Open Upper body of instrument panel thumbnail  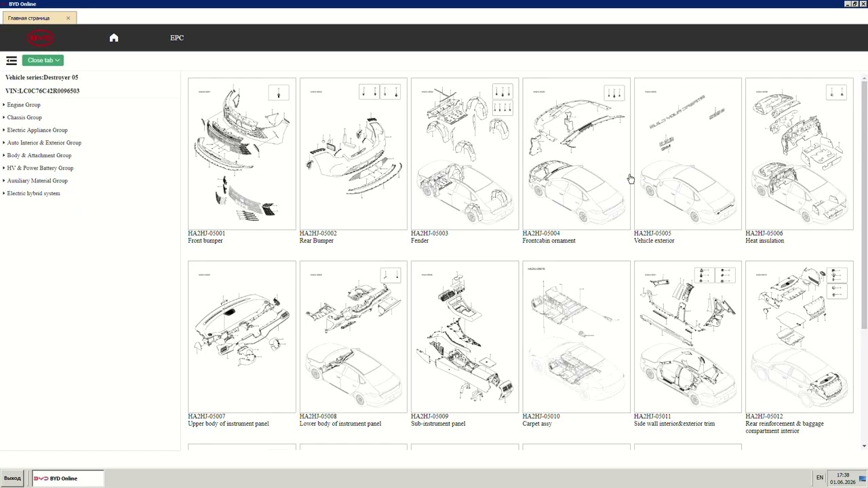tap(242, 337)
